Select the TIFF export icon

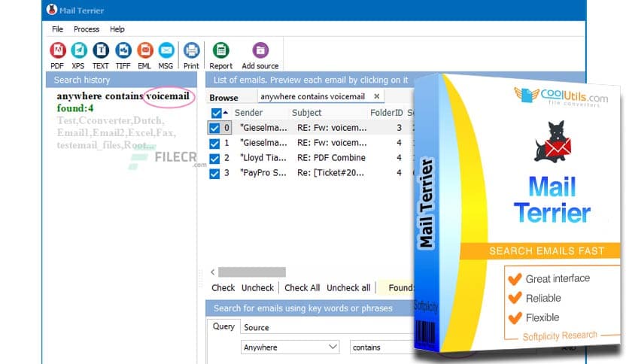coord(123,50)
